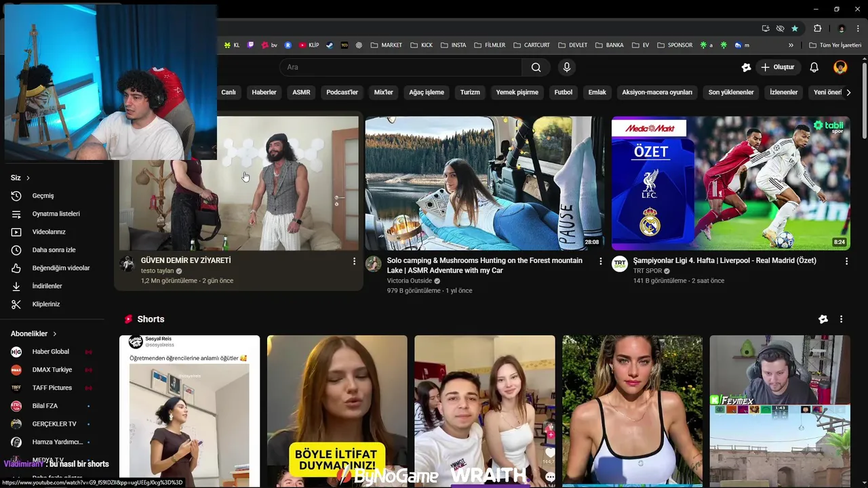Select the Turizm filter chip
868x488 pixels.
(470, 92)
